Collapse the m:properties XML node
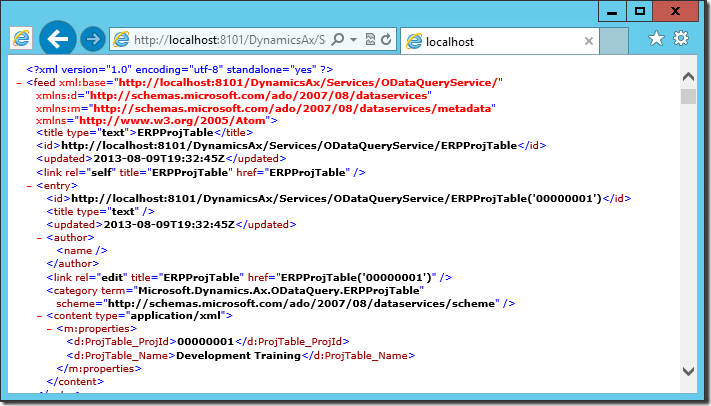 tap(49, 329)
